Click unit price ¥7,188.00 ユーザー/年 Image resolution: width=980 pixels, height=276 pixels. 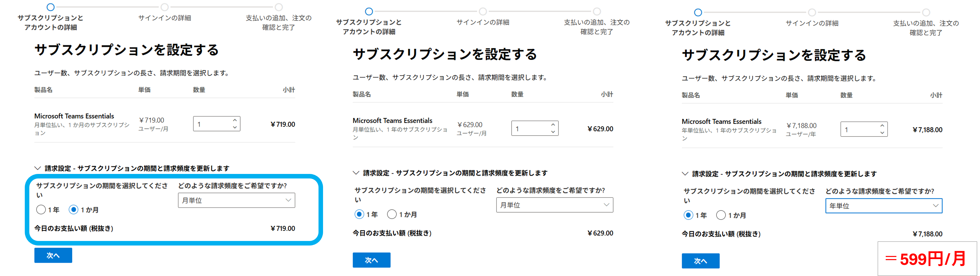point(801,130)
